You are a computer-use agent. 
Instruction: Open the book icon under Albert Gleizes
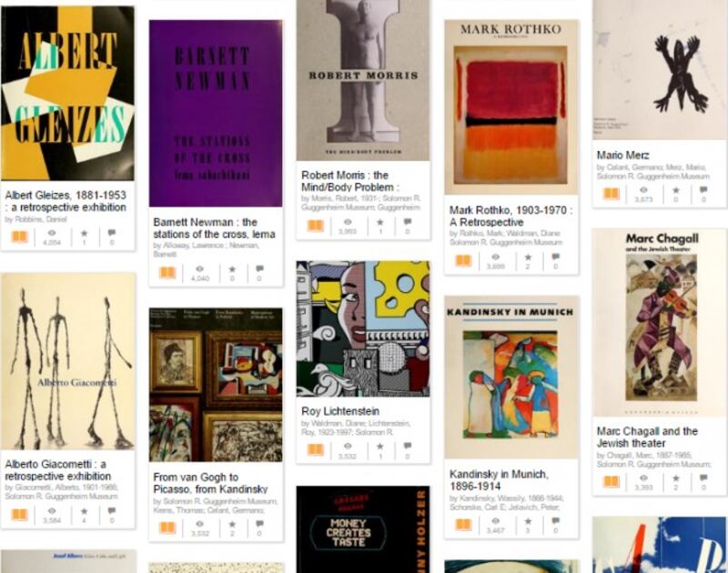[x=19, y=237]
